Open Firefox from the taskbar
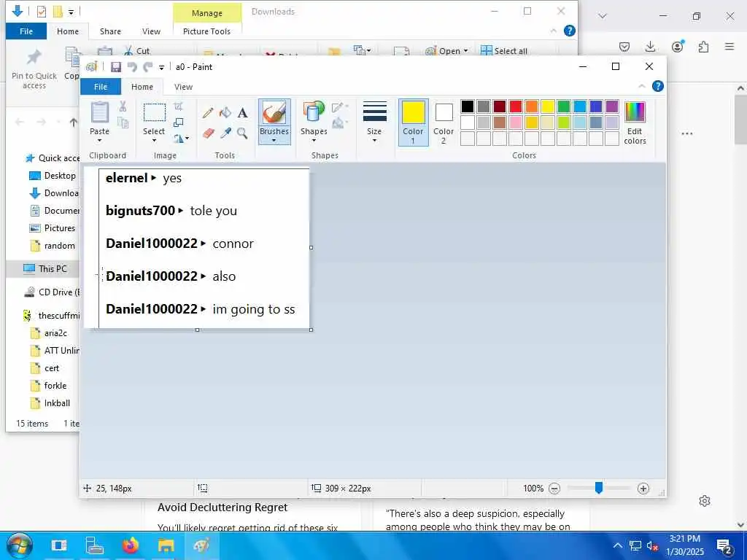This screenshot has width=747, height=560. click(x=130, y=545)
